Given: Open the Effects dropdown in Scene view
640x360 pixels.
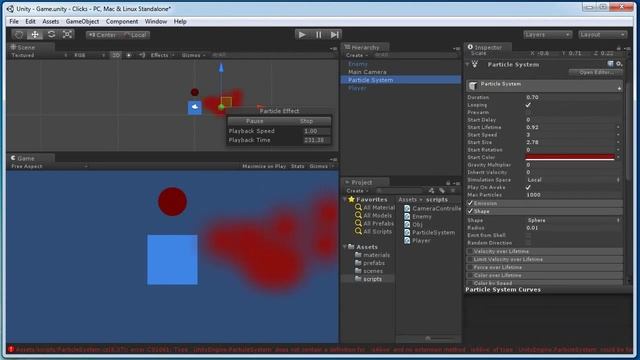Looking at the screenshot, I should click(x=162, y=55).
